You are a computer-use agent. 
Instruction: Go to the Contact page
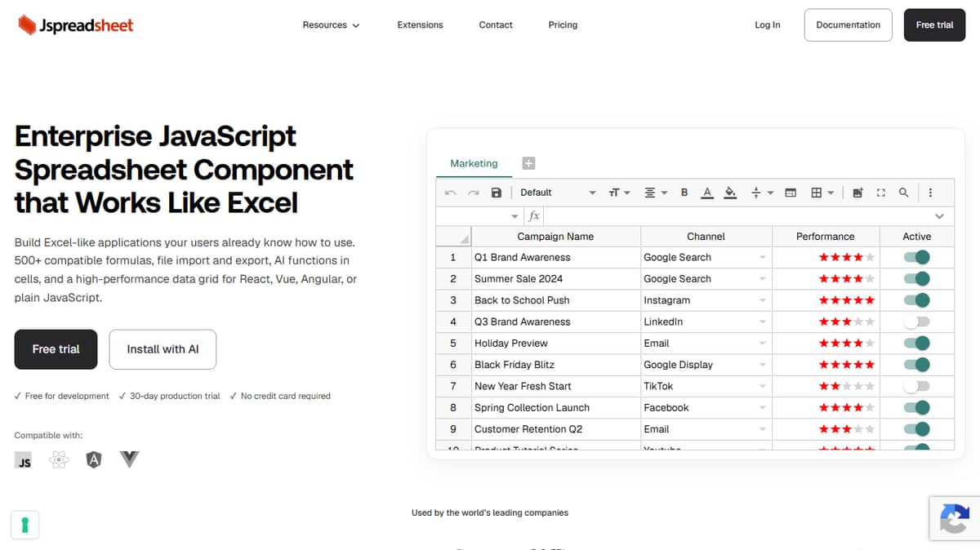(x=496, y=25)
